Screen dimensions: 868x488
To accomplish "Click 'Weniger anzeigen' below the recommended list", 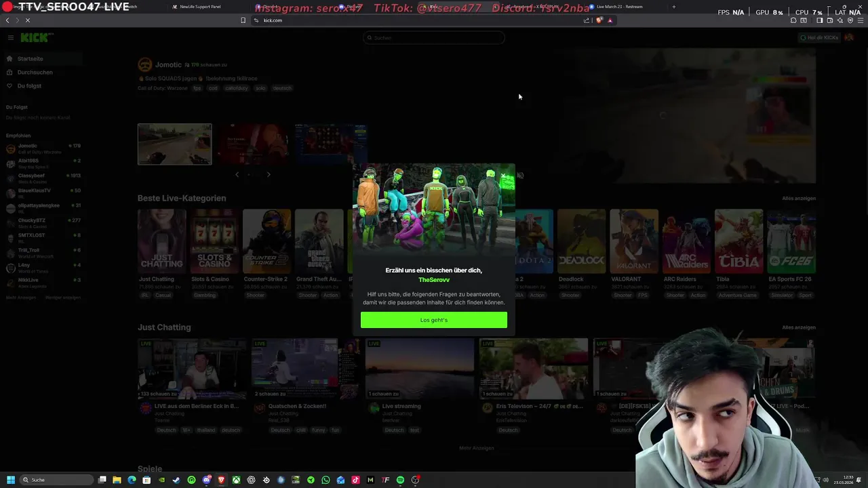I will tap(63, 298).
